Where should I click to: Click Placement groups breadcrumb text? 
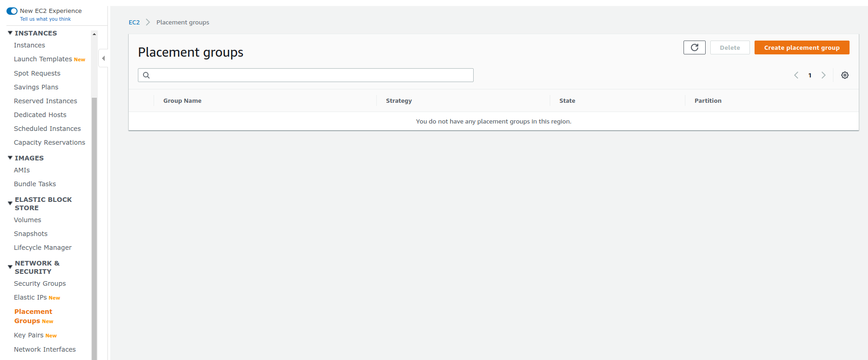click(183, 22)
